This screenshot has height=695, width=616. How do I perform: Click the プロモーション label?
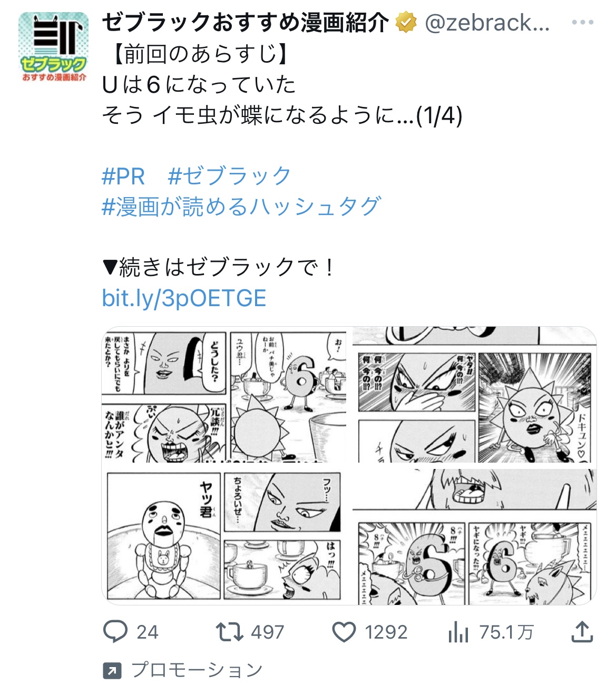point(197,670)
